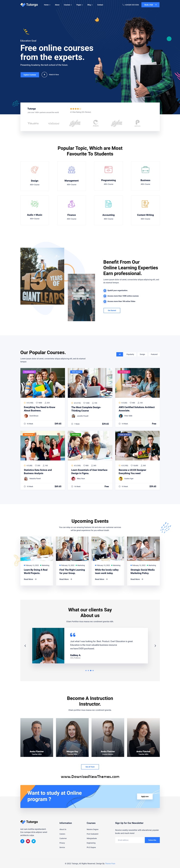This screenshot has height=868, width=180.
Task: Select the Popularity course filter tab
Action: tap(130, 354)
